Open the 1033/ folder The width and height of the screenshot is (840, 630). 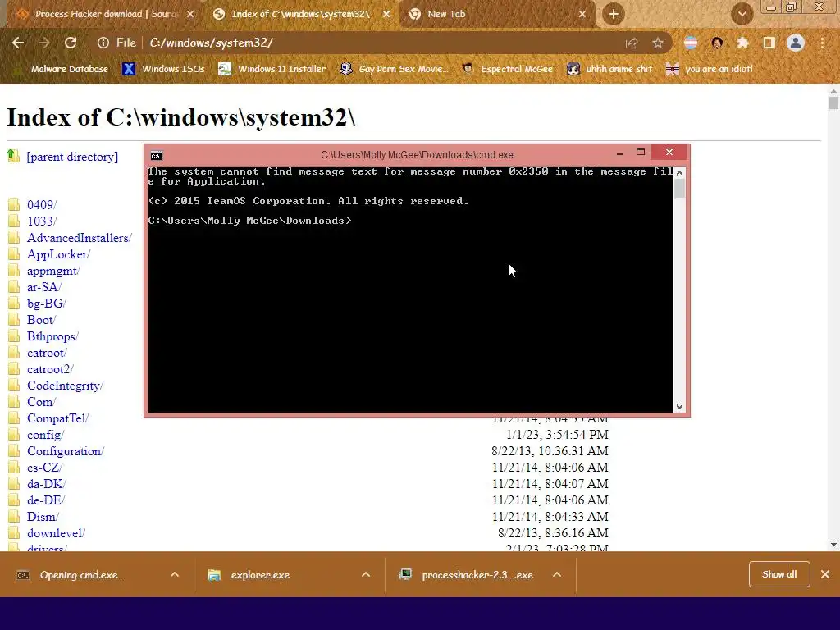pos(42,221)
